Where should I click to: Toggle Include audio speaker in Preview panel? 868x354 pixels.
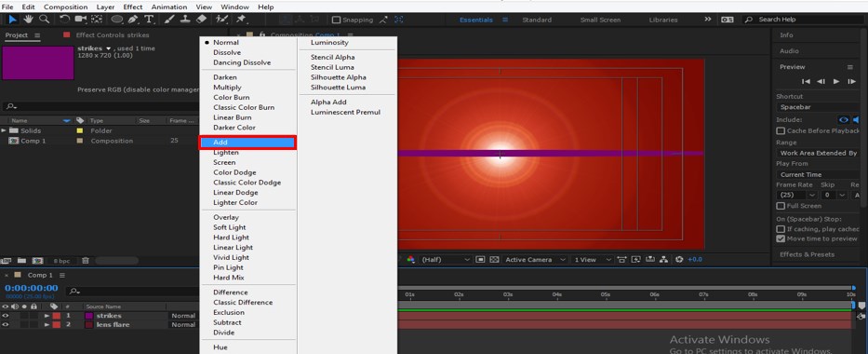[x=857, y=119]
